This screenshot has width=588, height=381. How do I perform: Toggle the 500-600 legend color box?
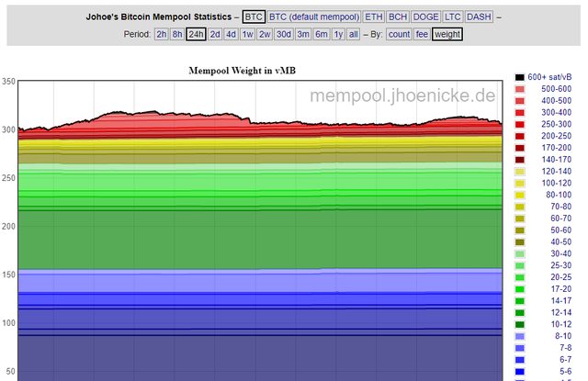(520, 89)
